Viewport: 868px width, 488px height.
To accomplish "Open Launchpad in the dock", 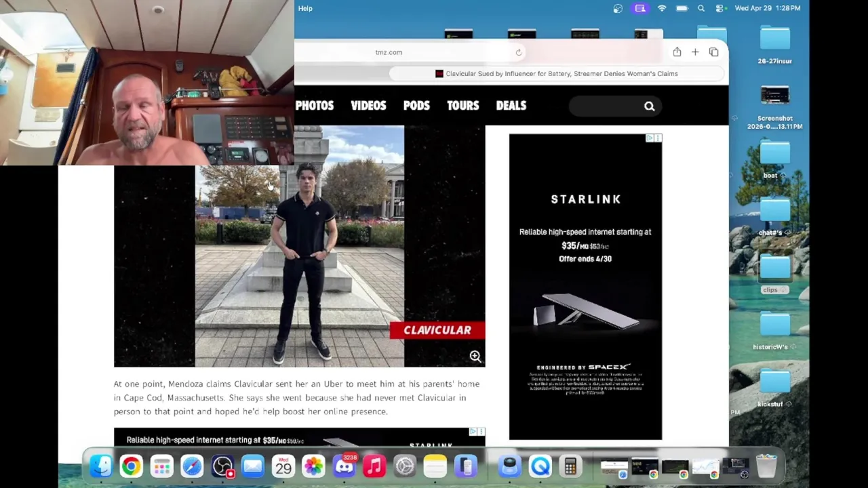I will point(161,466).
